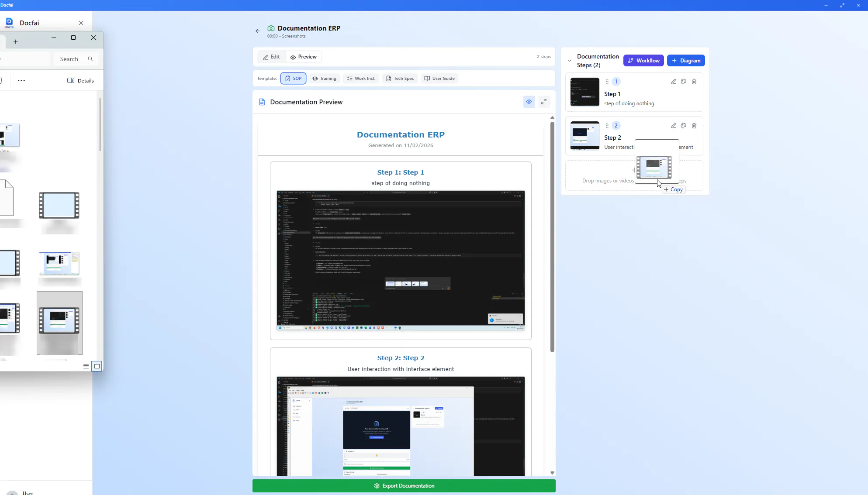Open the Step 1 thumbnail in steps panel

point(585,92)
